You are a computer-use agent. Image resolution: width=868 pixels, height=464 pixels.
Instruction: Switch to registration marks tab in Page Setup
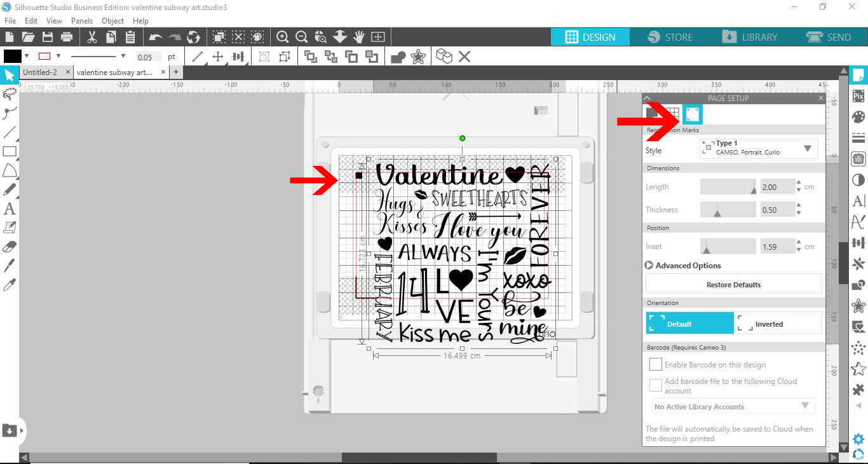[693, 114]
